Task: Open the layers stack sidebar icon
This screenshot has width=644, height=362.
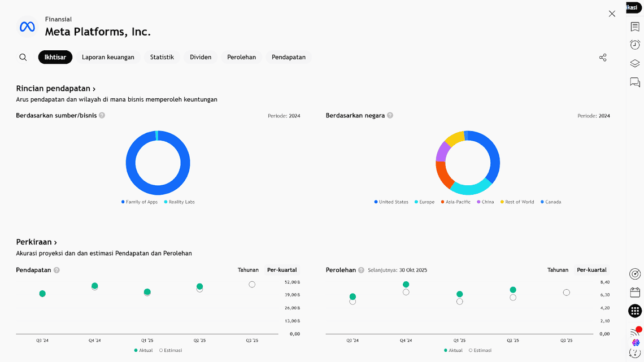Action: point(635,64)
